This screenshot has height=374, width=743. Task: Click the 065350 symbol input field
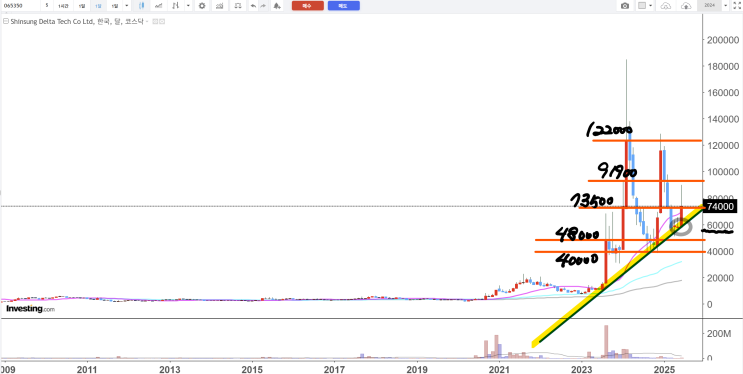[x=20, y=6]
